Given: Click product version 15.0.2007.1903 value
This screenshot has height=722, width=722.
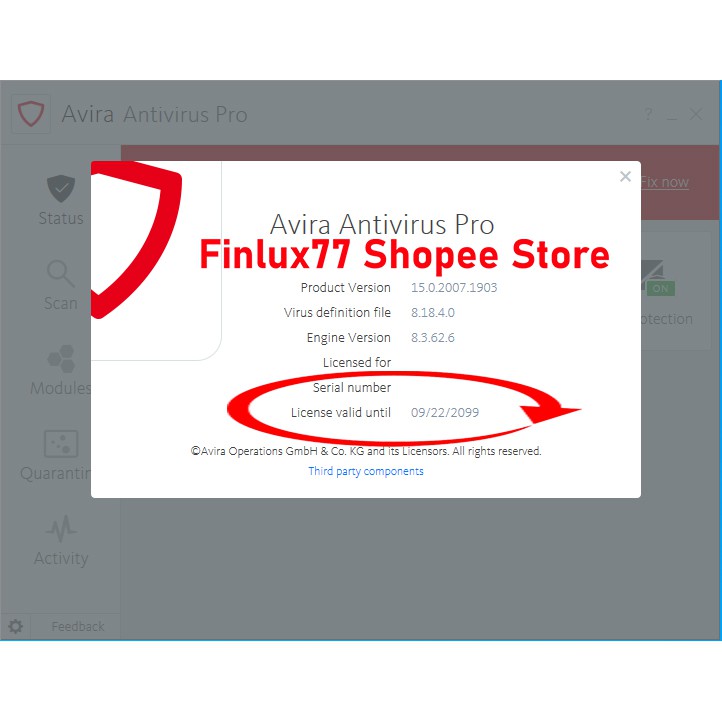Looking at the screenshot, I should (454, 288).
